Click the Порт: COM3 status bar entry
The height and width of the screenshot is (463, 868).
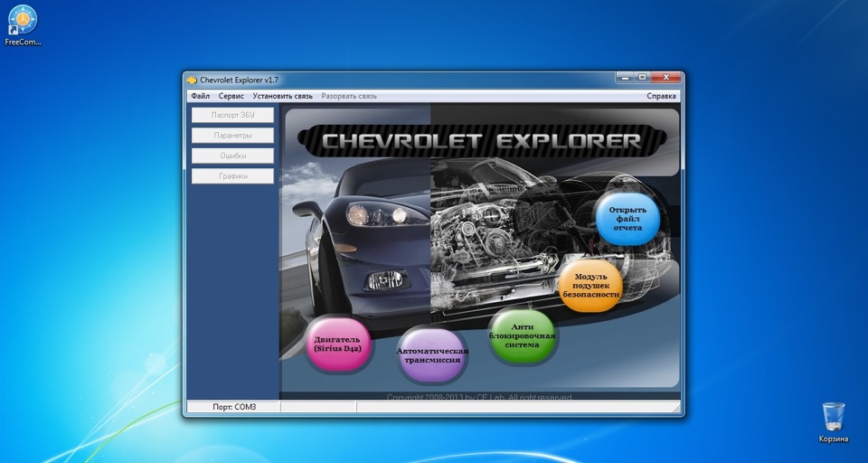coord(234,407)
